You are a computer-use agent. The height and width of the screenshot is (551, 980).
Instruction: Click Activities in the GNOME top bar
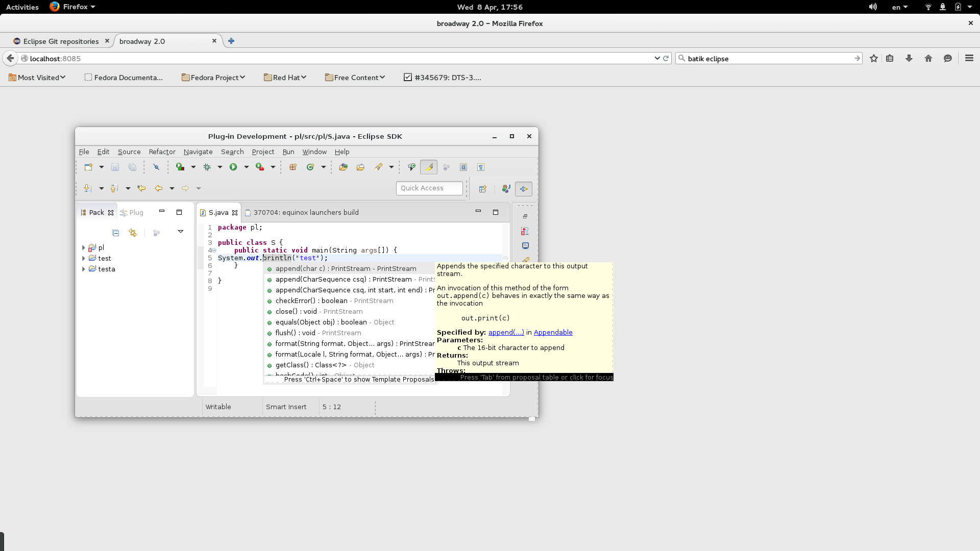[x=22, y=7]
